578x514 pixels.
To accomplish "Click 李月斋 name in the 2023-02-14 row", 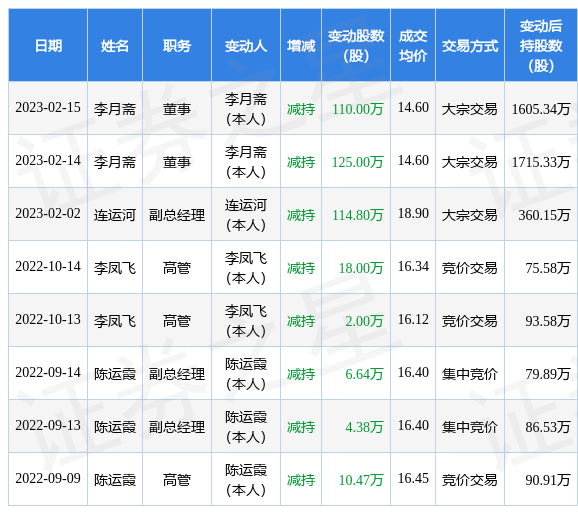I will (115, 162).
